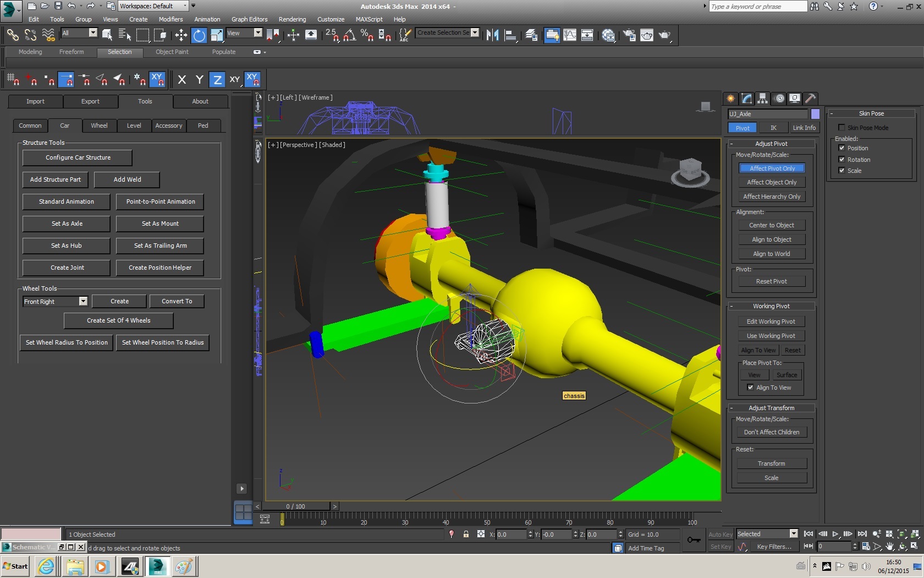Image resolution: width=924 pixels, height=578 pixels.
Task: Expand the Workspace Default dropdown
Action: tap(185, 6)
